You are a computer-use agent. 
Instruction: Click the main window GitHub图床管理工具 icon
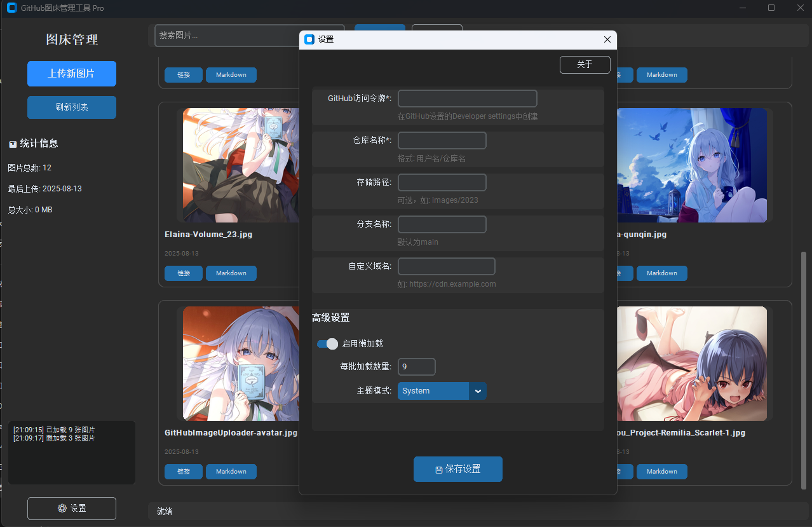pos(11,8)
